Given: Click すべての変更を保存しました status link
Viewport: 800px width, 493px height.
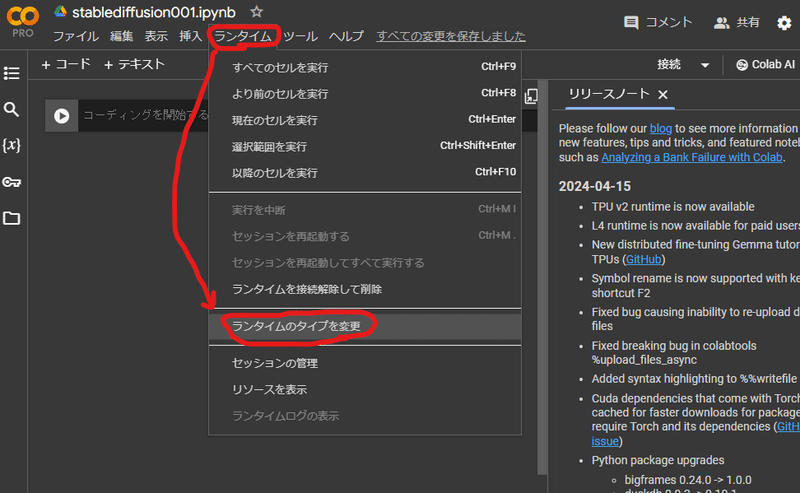Looking at the screenshot, I should pyautogui.click(x=451, y=36).
